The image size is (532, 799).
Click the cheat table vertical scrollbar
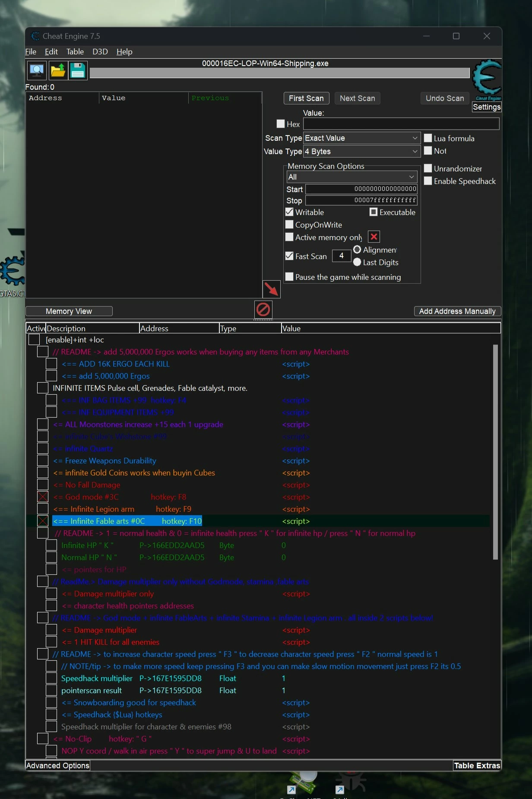point(495,452)
